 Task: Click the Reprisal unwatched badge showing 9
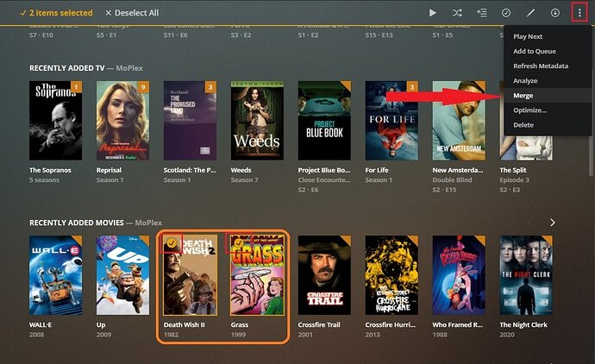tap(143, 87)
